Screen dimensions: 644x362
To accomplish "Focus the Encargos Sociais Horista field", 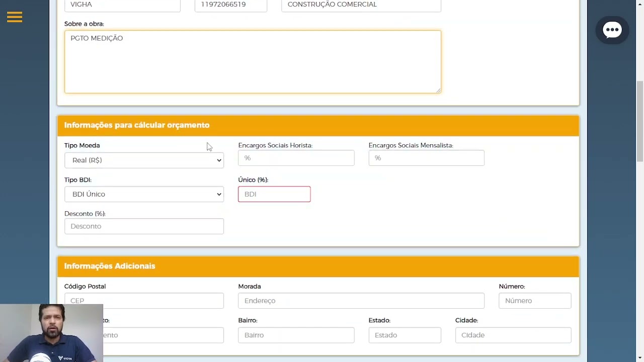I will tap(296, 158).
